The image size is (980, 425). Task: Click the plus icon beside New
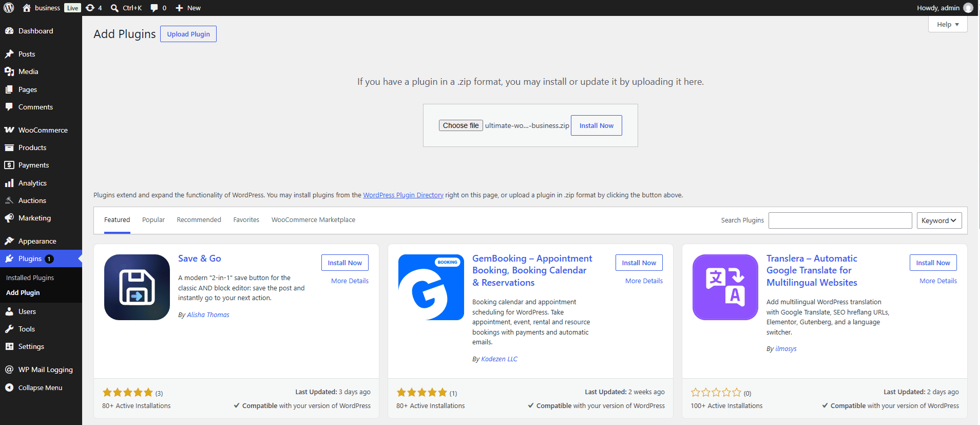tap(179, 8)
